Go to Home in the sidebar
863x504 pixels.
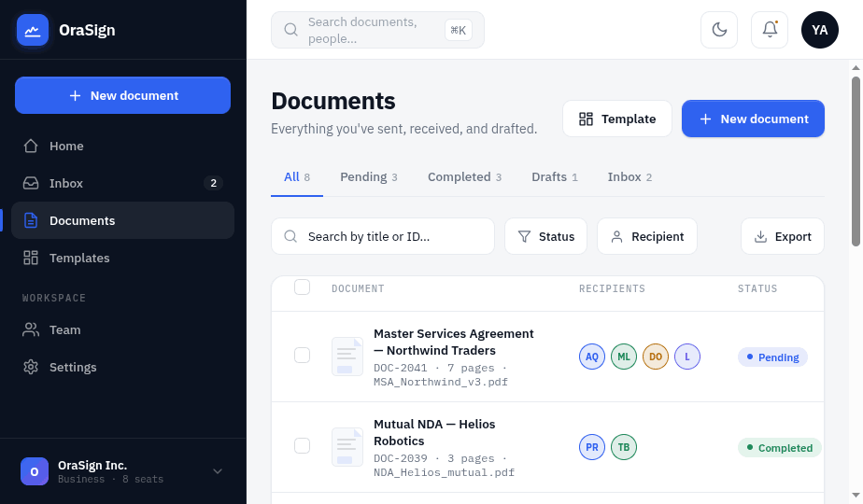pos(122,146)
